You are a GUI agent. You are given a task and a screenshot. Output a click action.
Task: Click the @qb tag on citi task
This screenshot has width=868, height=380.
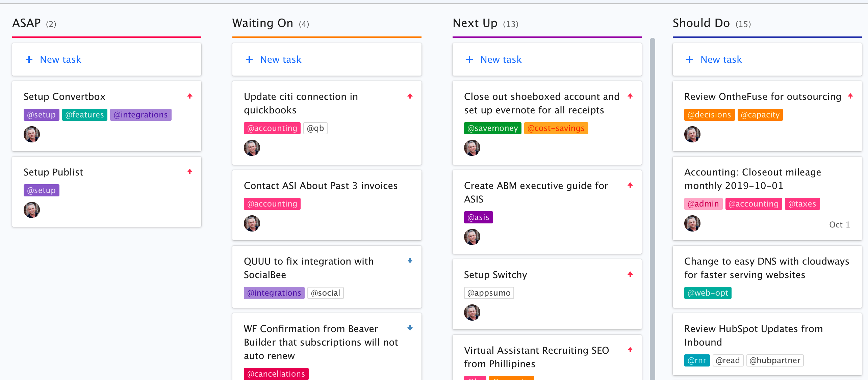(315, 128)
